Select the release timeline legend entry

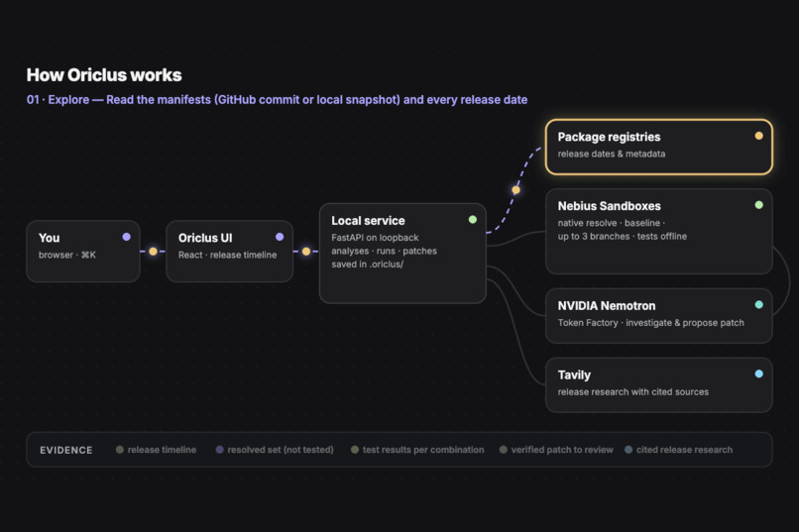[x=156, y=450]
